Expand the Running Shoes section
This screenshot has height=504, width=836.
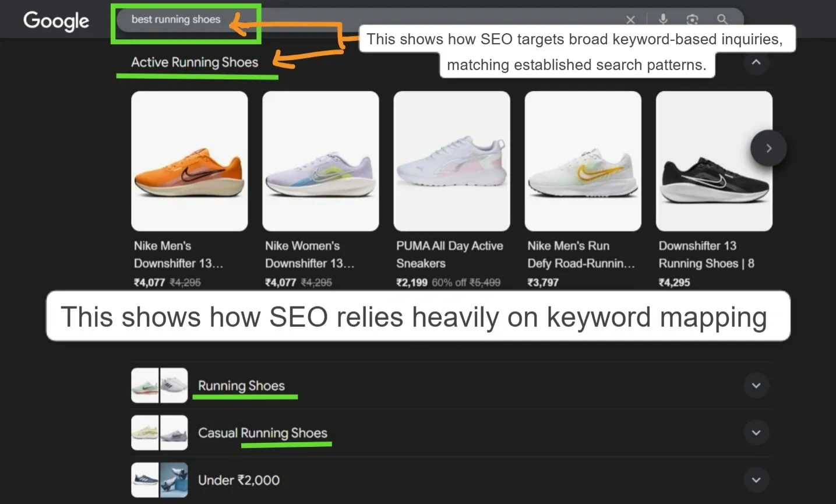pos(756,386)
